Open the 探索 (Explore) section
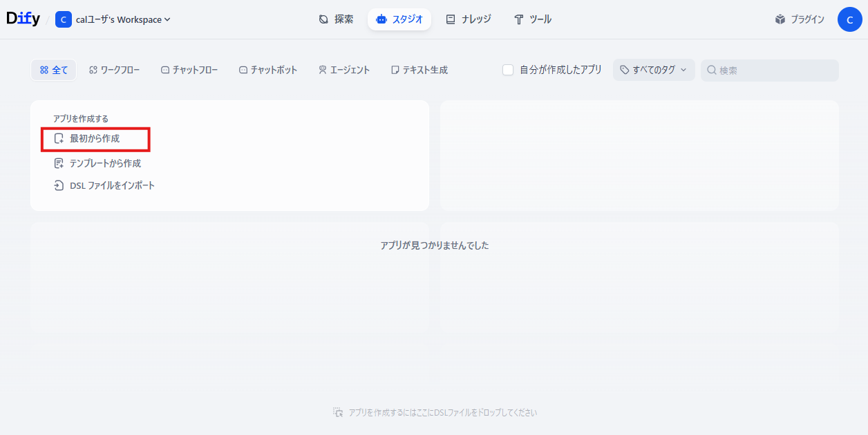 pyautogui.click(x=337, y=19)
